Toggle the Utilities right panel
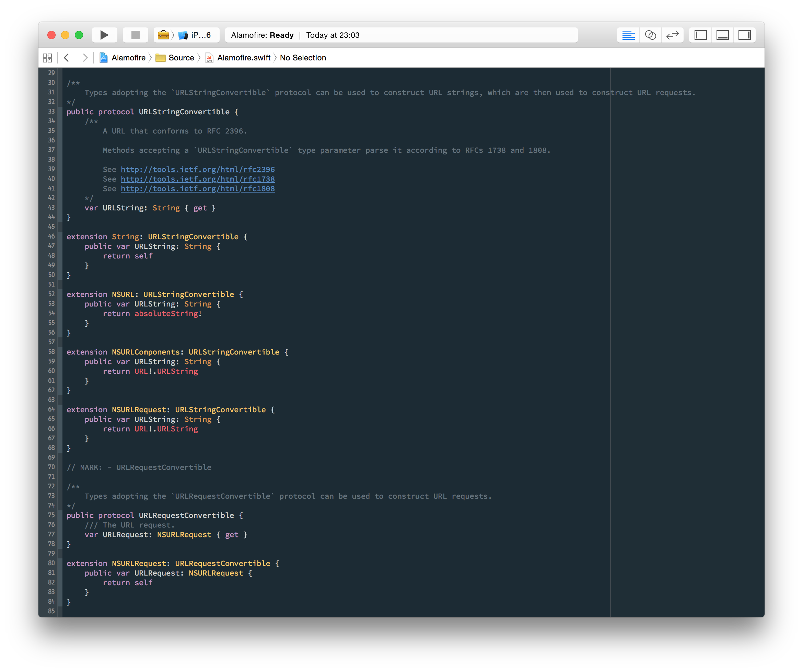The image size is (803, 672). click(745, 35)
